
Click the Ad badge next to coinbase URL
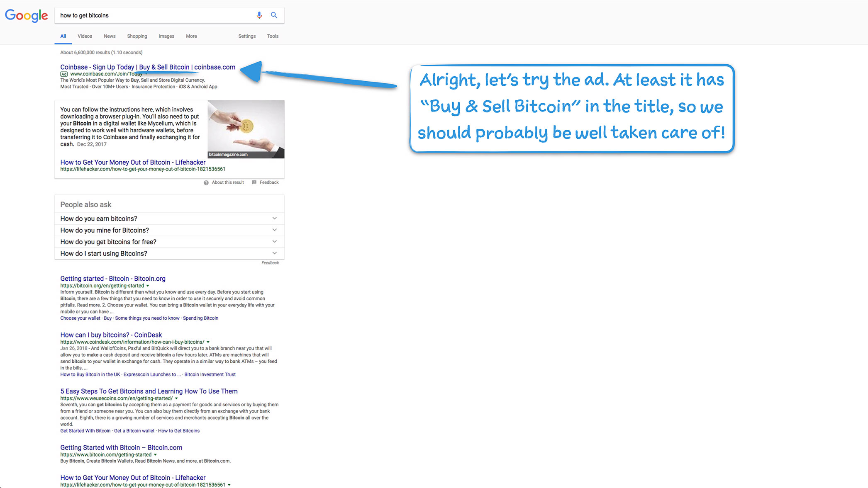click(64, 74)
